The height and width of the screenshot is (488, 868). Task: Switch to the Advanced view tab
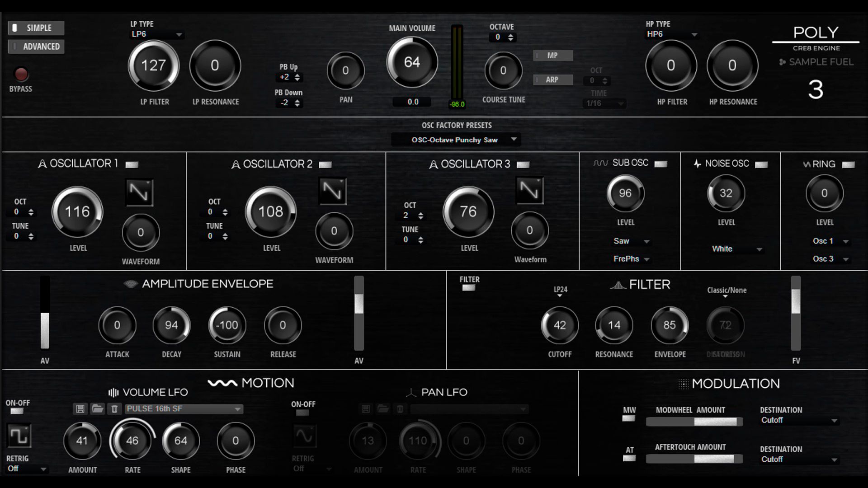coord(36,47)
